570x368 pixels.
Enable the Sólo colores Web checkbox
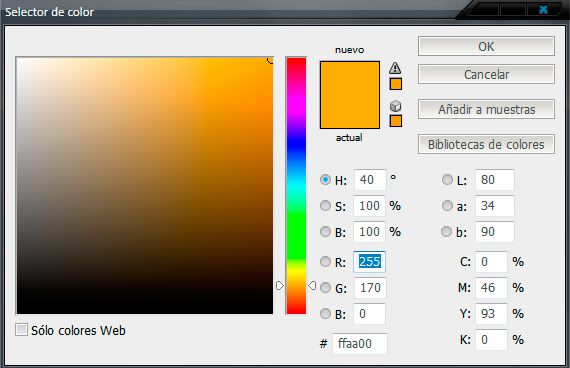[x=21, y=330]
